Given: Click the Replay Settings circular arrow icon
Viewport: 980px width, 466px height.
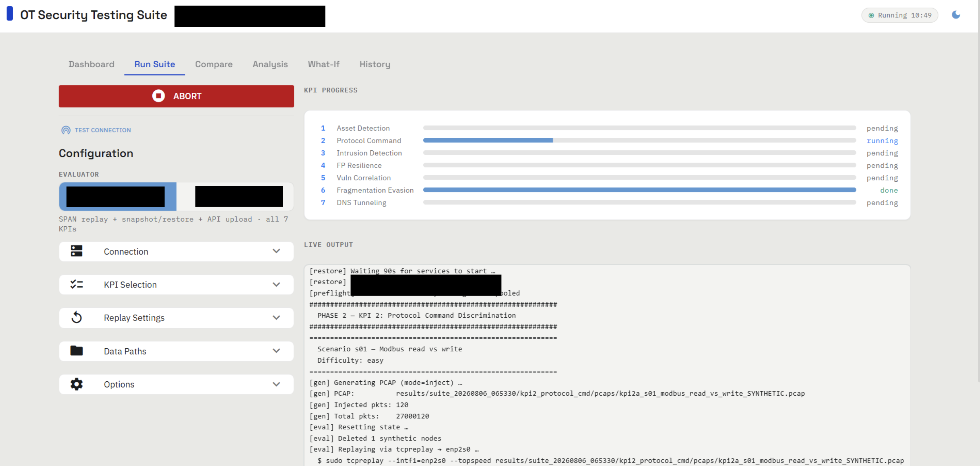Looking at the screenshot, I should pos(76,317).
